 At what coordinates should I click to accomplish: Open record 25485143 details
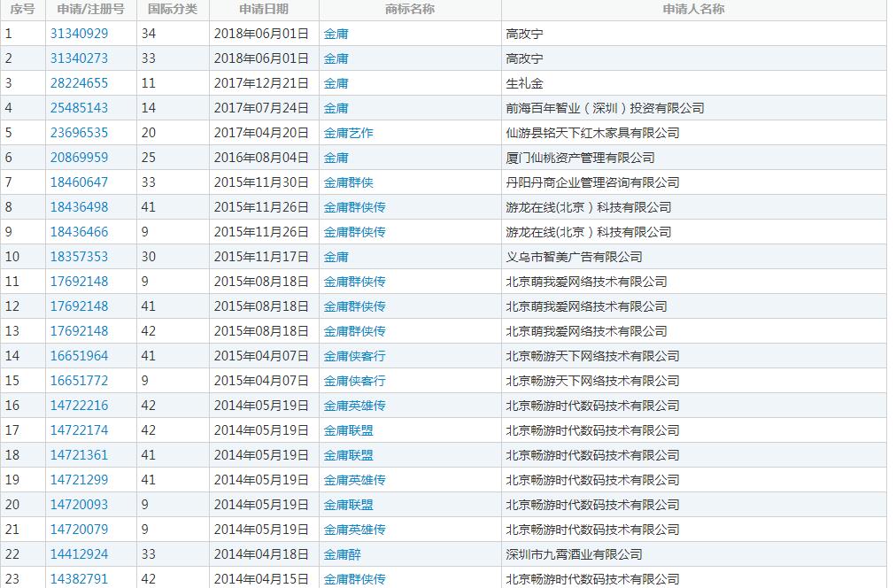(79, 108)
